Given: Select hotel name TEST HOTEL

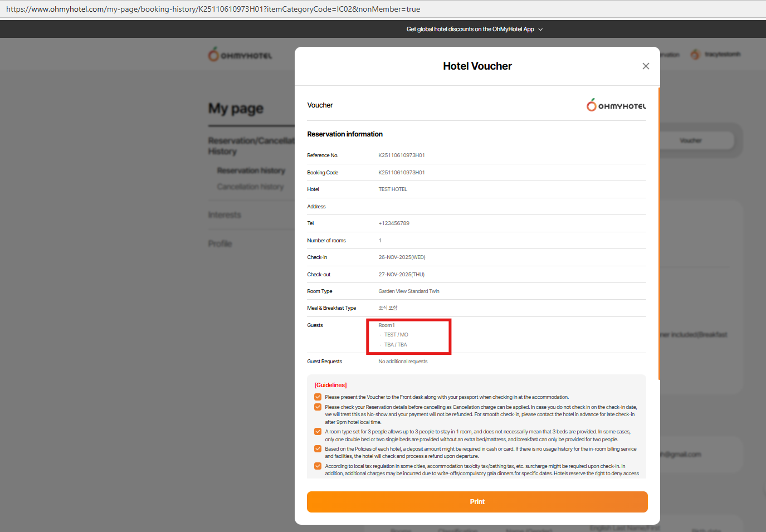Looking at the screenshot, I should pyautogui.click(x=393, y=189).
